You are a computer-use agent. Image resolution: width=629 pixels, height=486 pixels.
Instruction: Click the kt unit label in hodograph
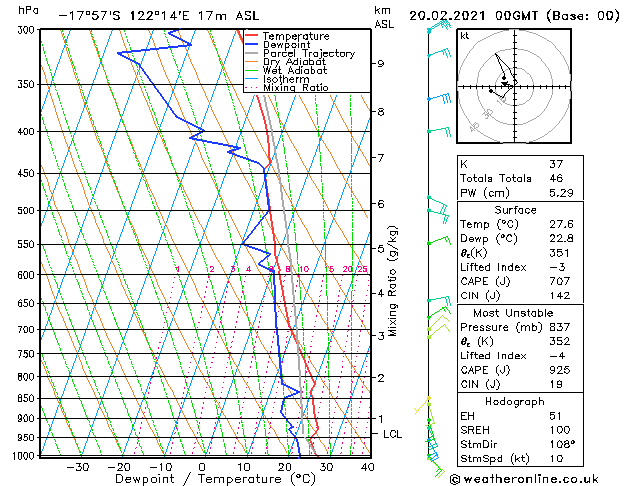(465, 36)
